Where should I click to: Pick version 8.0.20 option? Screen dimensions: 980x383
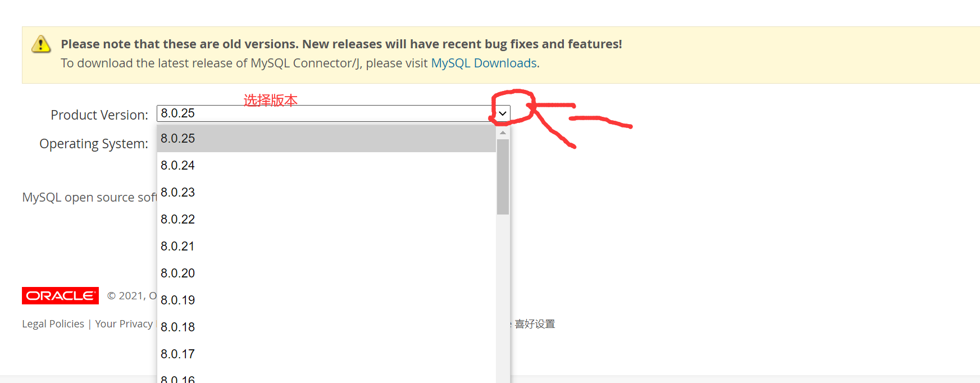click(x=327, y=273)
